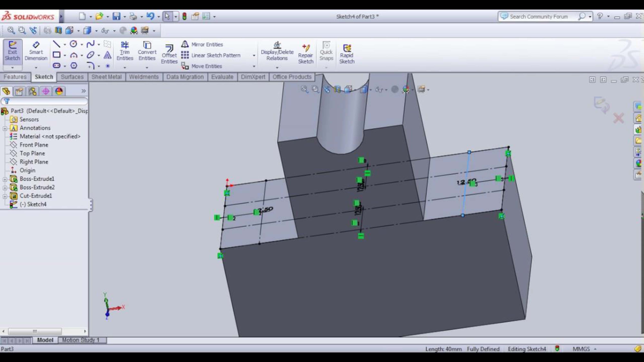Open the Linear Sketch Pattern dropdown arrow
Viewport: 644px width, 362px height.
(x=254, y=56)
